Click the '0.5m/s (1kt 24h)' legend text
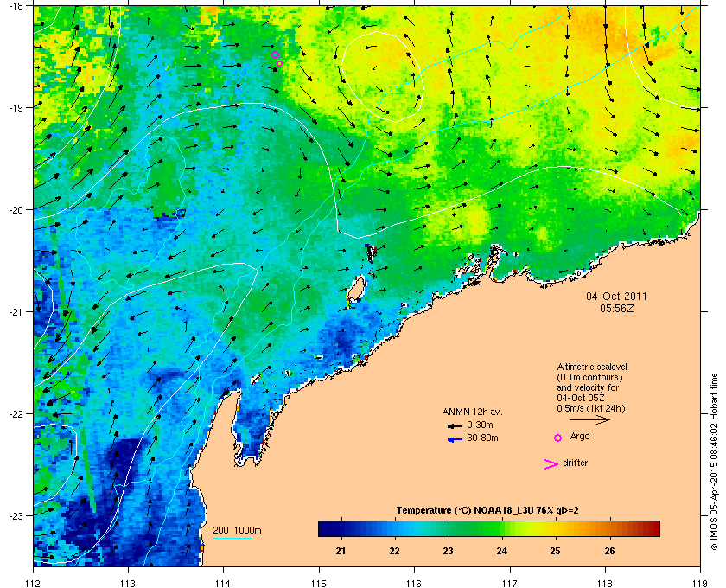The height and width of the screenshot is (588, 726). [x=591, y=409]
